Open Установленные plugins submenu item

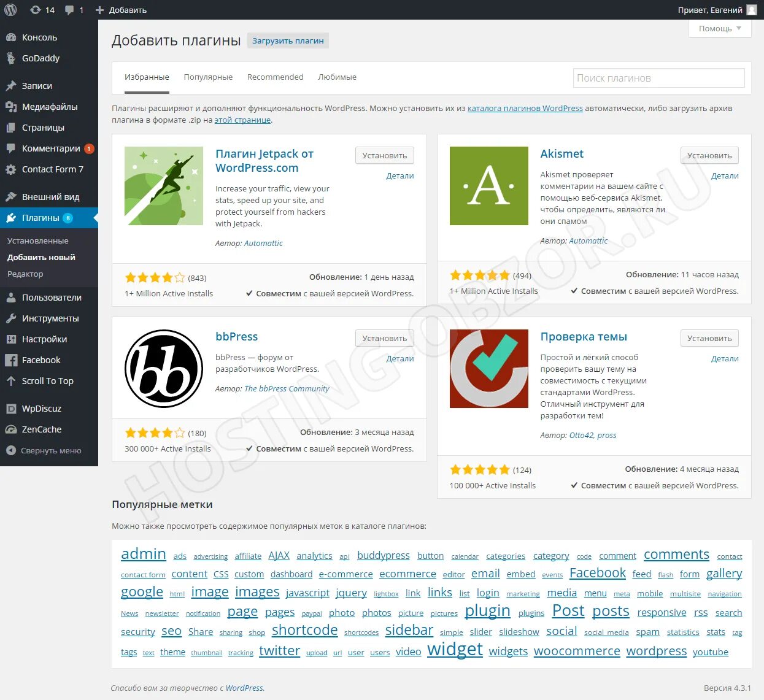tap(38, 241)
